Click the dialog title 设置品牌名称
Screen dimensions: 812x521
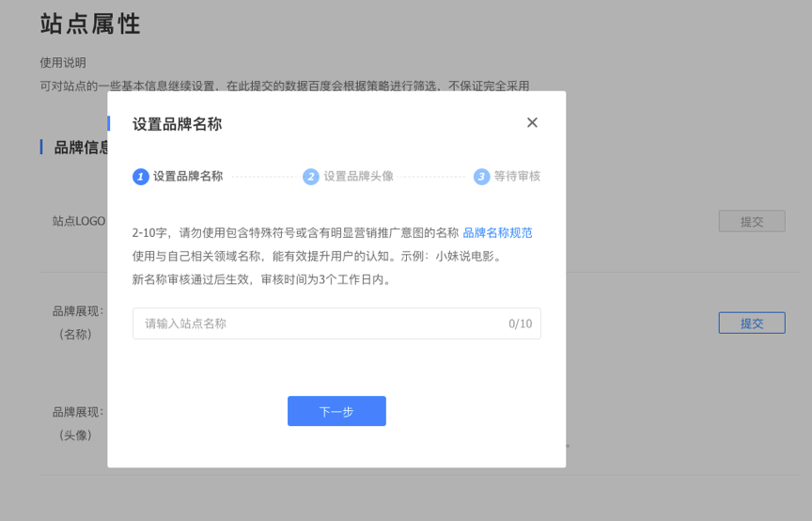tap(177, 124)
